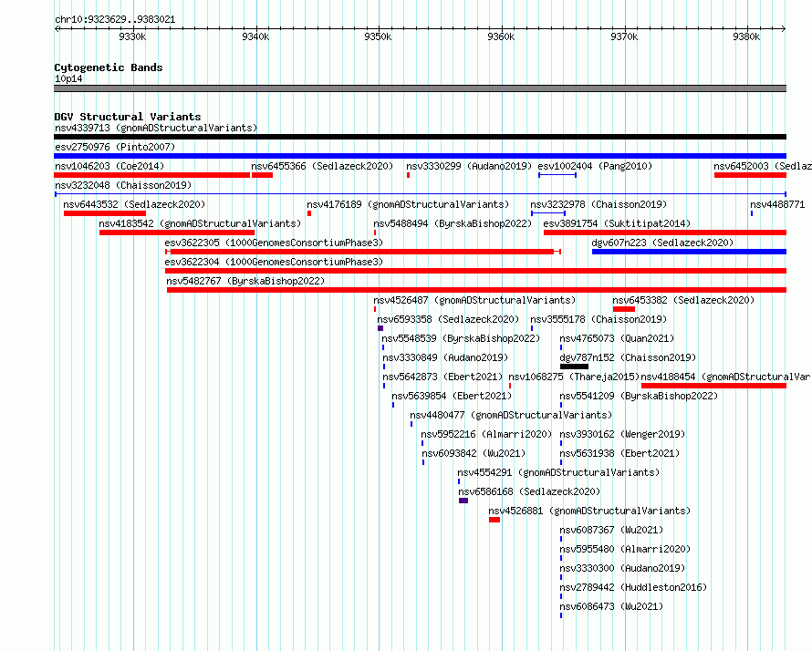
Task: Select nsv3930162 (Wenger2019) label
Action: (x=622, y=434)
